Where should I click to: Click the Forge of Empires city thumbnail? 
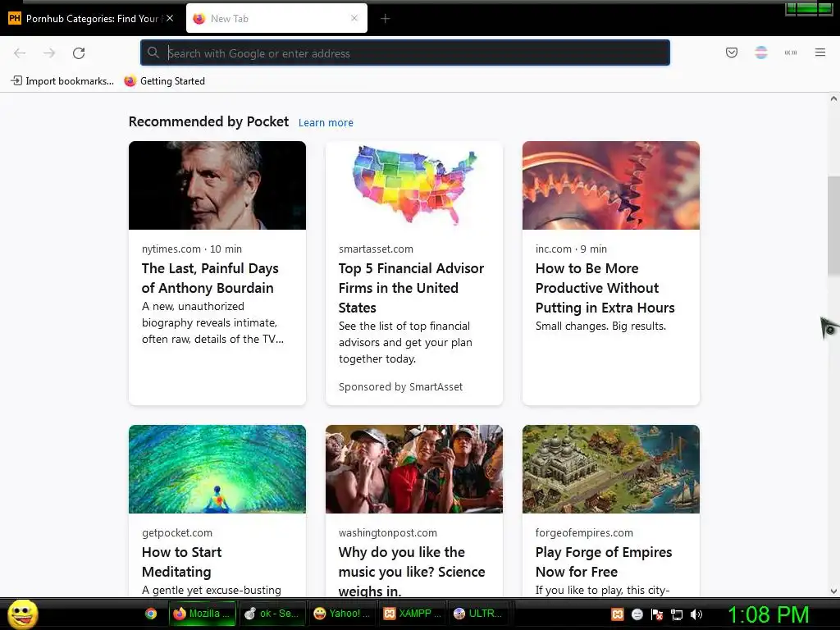(x=610, y=469)
